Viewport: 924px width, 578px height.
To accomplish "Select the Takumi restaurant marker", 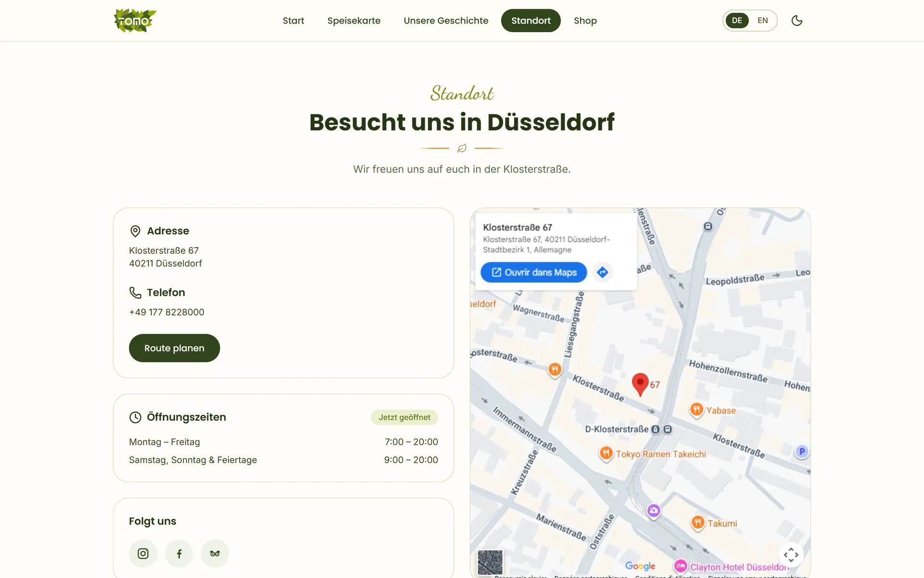I will click(698, 523).
